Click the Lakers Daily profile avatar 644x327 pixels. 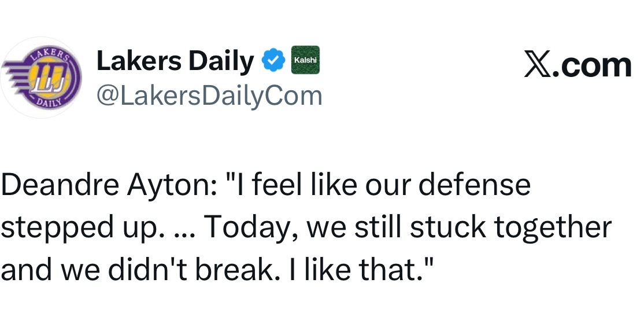click(x=42, y=78)
